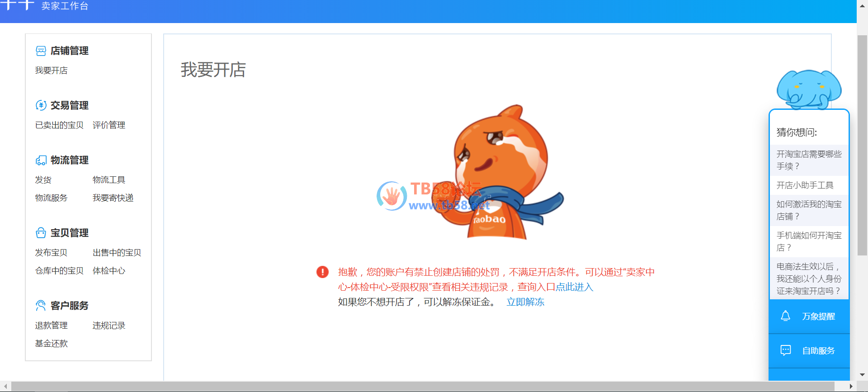The image size is (868, 392).
Task: Click the 物流管理 section heading
Action: click(x=69, y=160)
